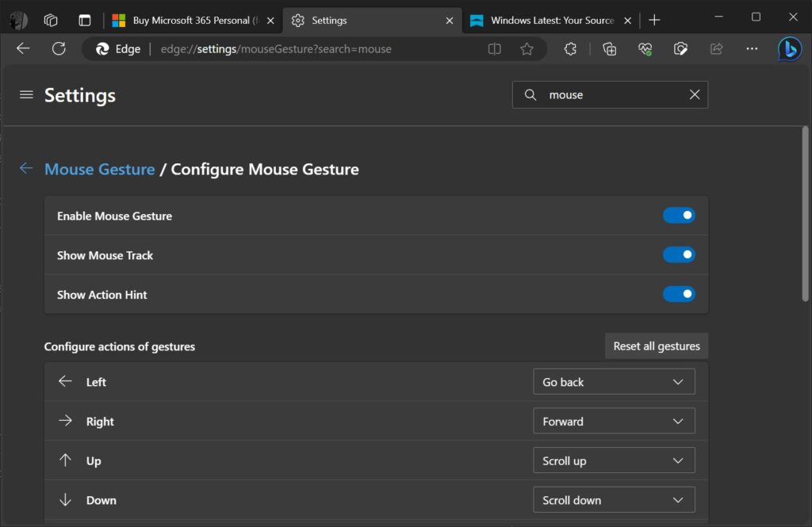Turn off Show Mouse Track
The image size is (812, 527).
tap(679, 254)
